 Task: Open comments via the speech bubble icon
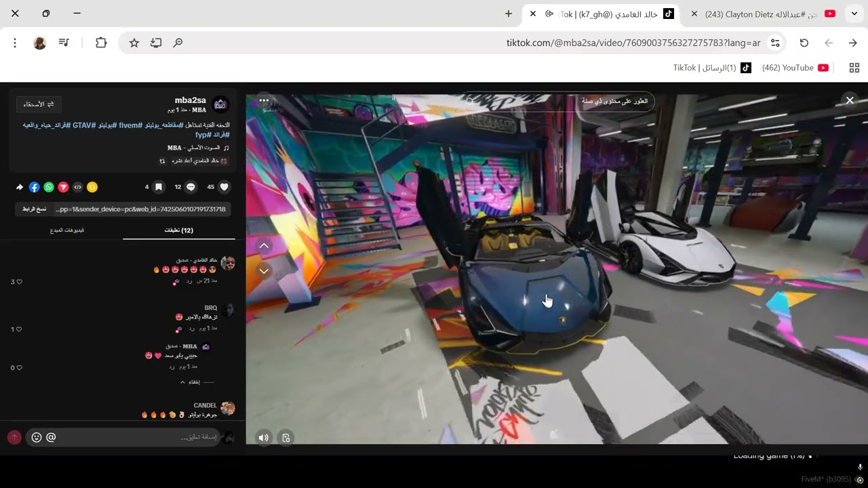click(x=191, y=187)
